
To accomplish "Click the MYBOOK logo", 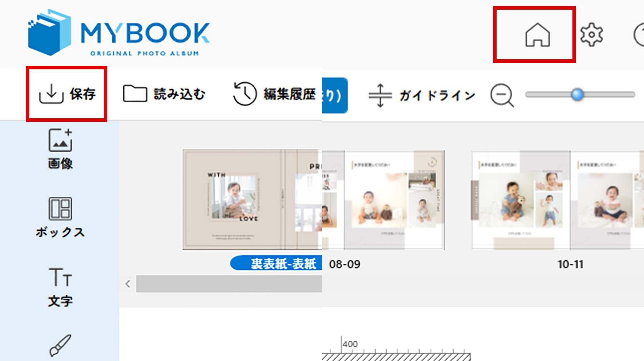I will tap(119, 33).
